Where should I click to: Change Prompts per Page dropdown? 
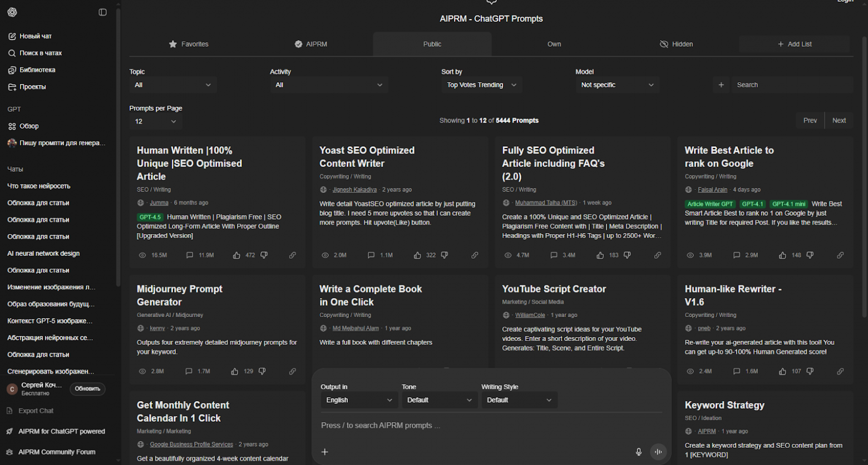155,121
